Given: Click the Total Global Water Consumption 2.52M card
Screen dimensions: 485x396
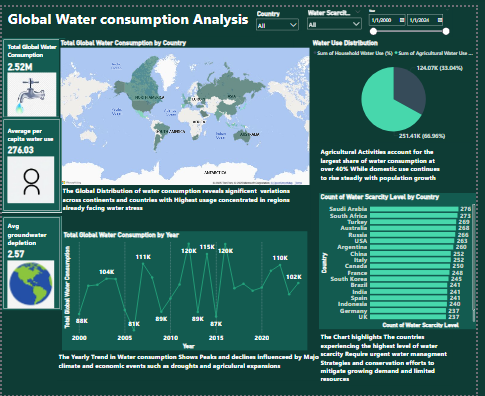Looking at the screenshot, I should (x=31, y=79).
